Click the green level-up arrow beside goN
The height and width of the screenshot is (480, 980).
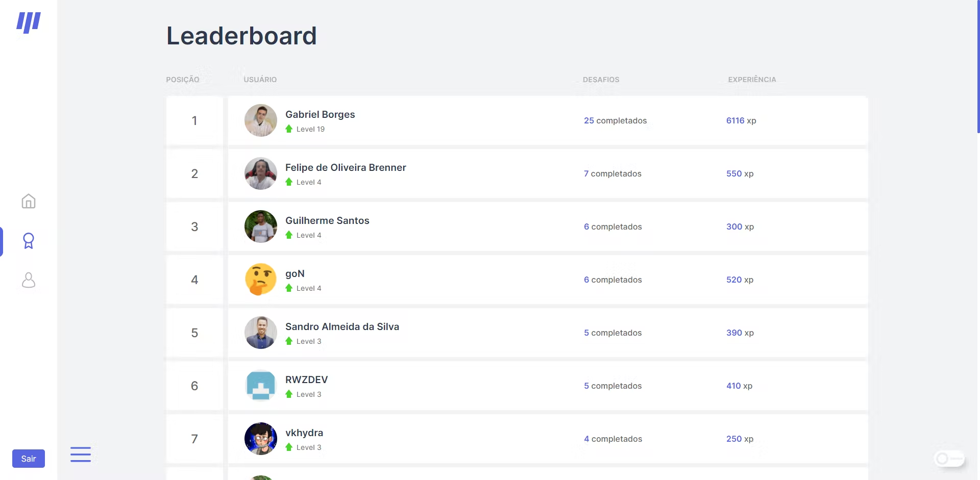pos(289,288)
